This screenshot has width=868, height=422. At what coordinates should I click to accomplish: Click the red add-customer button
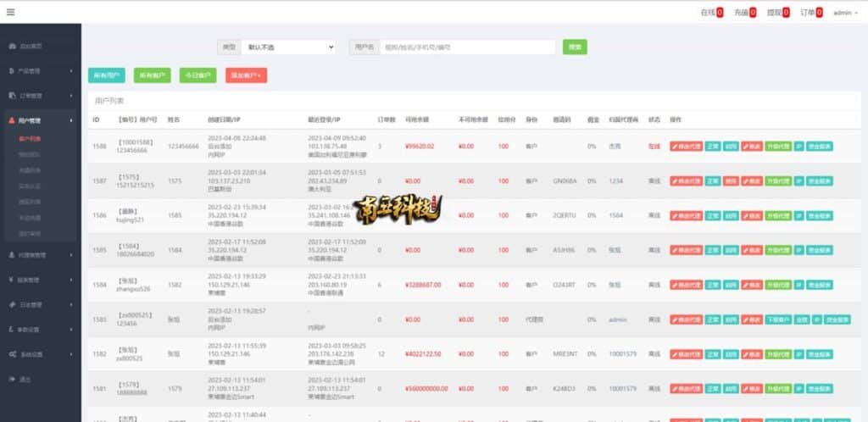(x=247, y=75)
